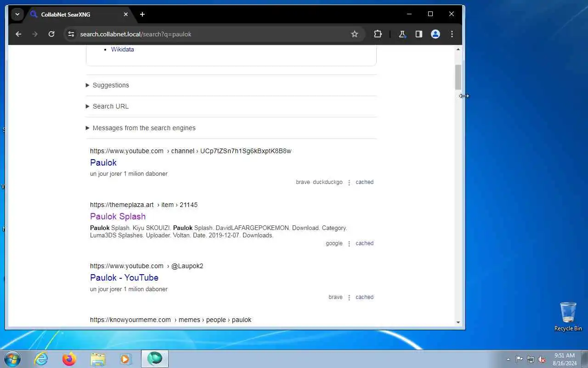The width and height of the screenshot is (588, 368).
Task: Open Windows Media Player from taskbar
Action: click(x=126, y=359)
